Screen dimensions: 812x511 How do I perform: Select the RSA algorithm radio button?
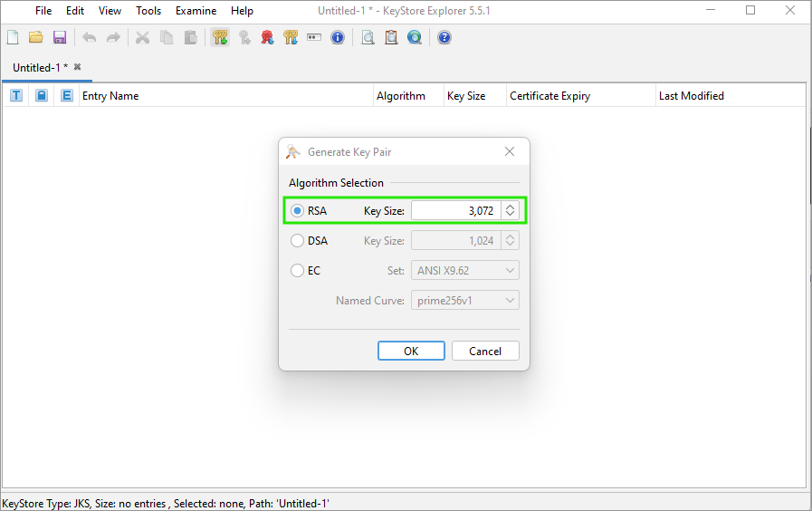click(297, 211)
